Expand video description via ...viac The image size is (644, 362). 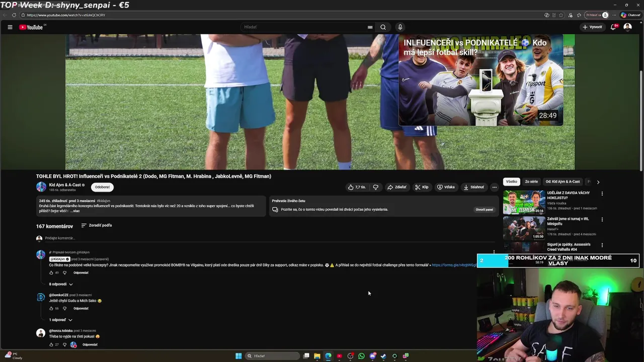tap(75, 211)
